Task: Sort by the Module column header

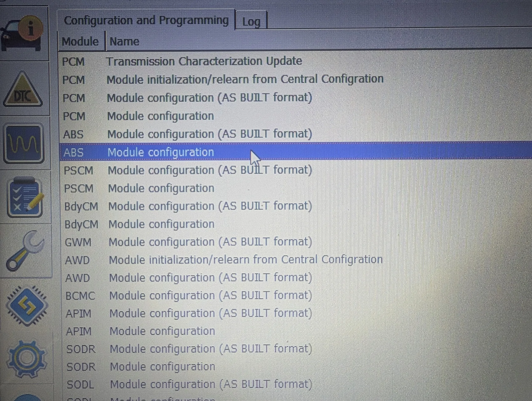Action: tap(80, 41)
